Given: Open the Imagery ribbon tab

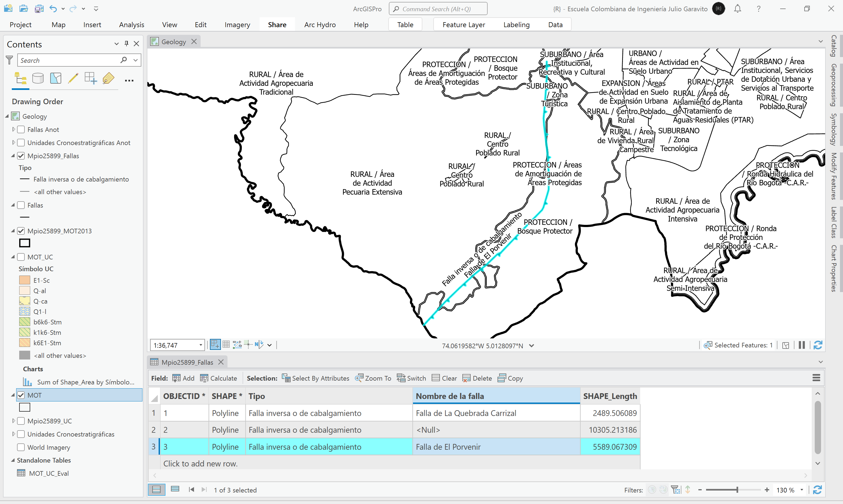Looking at the screenshot, I should (237, 24).
